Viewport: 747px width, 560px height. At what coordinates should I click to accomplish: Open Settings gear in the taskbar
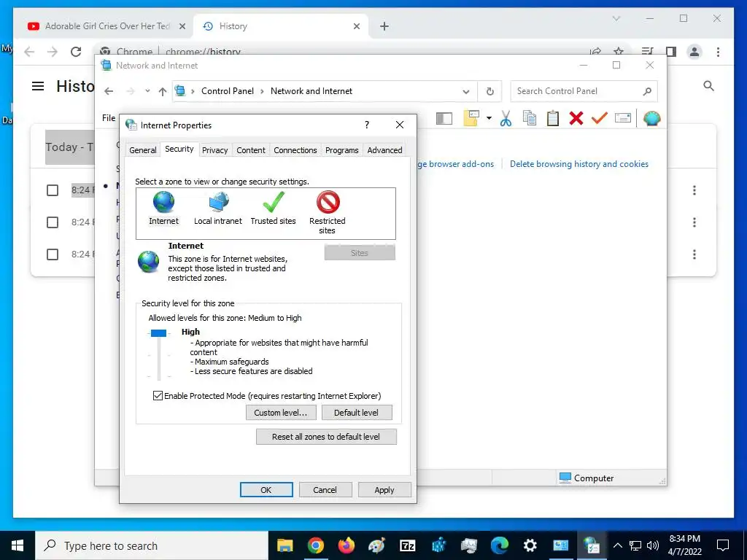click(x=530, y=545)
